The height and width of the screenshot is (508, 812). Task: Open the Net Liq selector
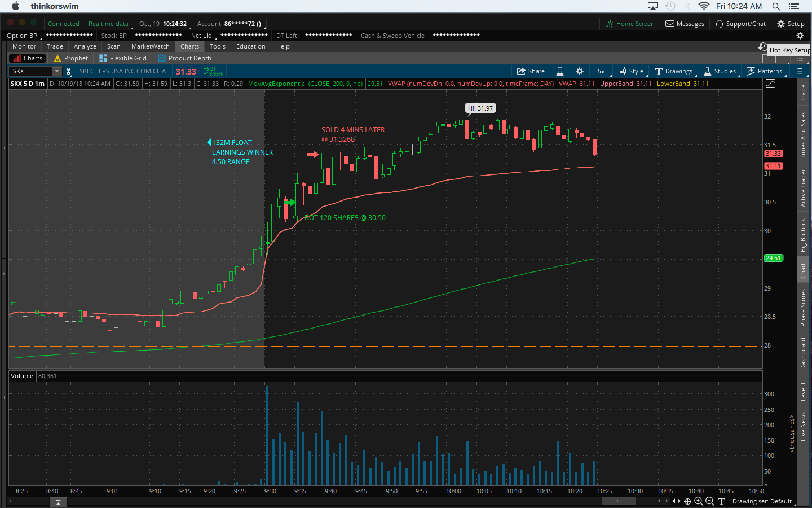[202, 36]
